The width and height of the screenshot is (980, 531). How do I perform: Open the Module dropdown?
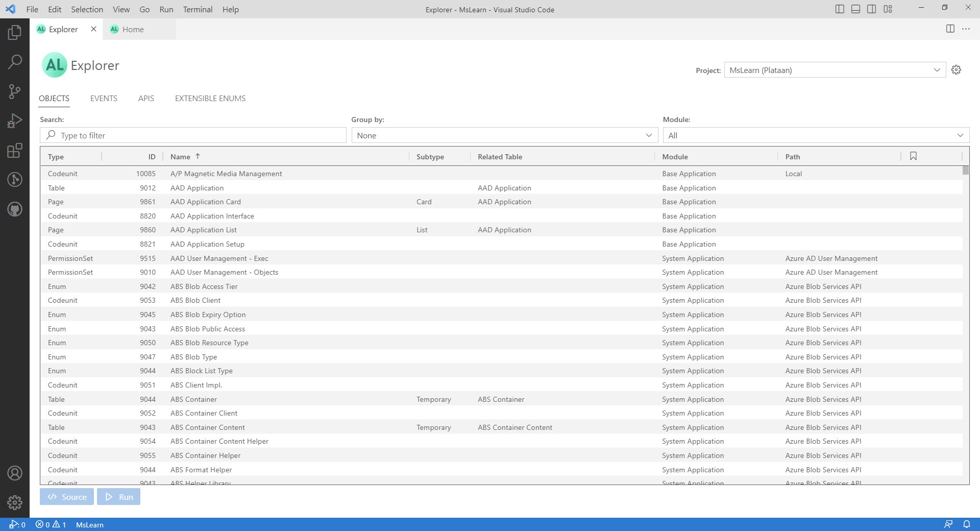pos(816,135)
